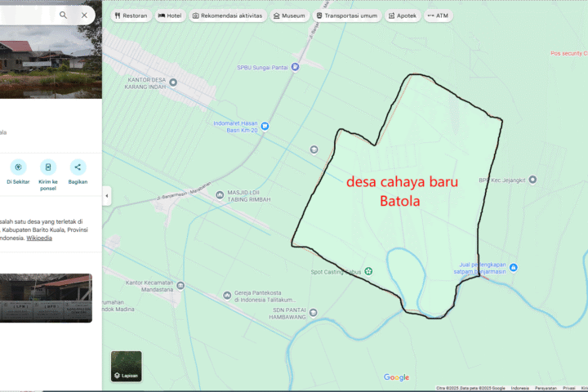Open the Persyaratan terms link
This screenshot has height=392, width=588.
546,388
